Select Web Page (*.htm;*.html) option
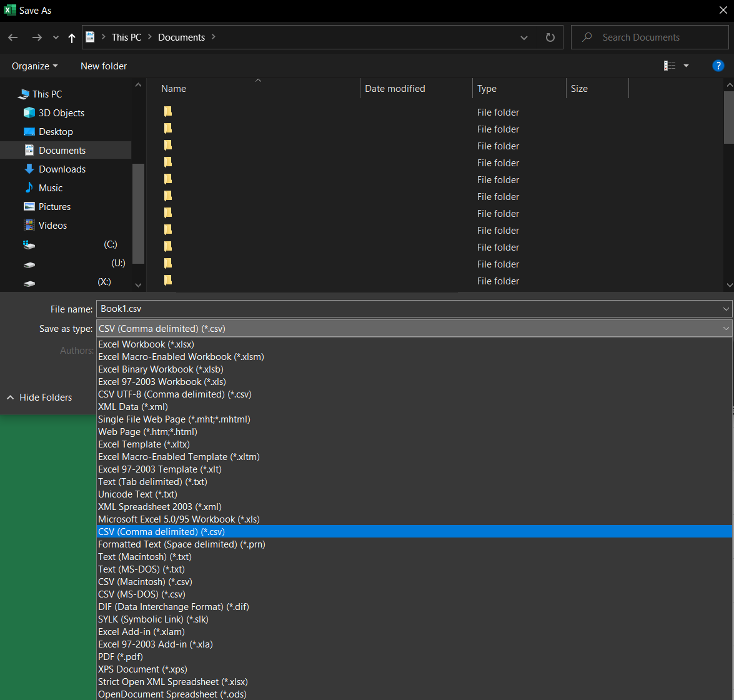The width and height of the screenshot is (734, 700). click(x=414, y=432)
